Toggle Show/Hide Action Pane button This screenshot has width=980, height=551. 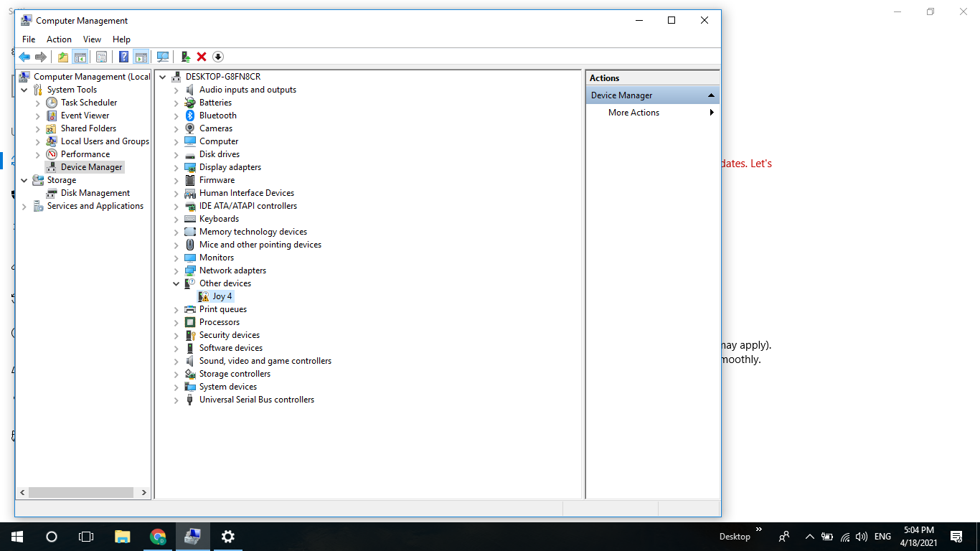click(x=141, y=57)
